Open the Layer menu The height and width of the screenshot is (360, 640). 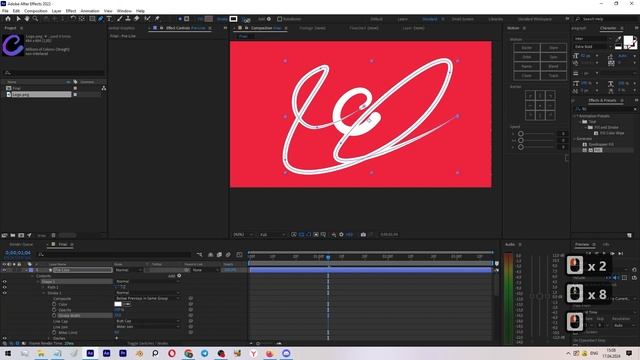[56, 11]
